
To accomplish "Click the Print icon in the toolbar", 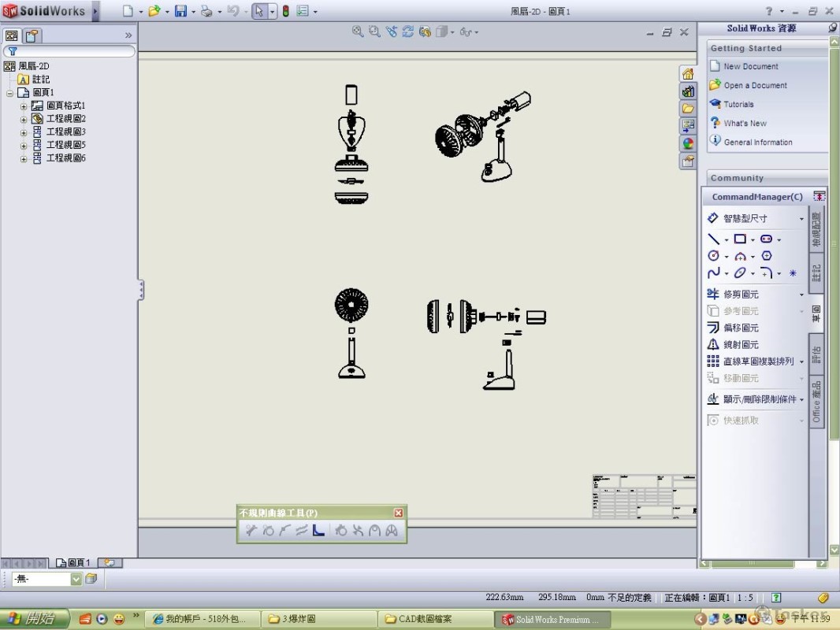I will pyautogui.click(x=206, y=11).
